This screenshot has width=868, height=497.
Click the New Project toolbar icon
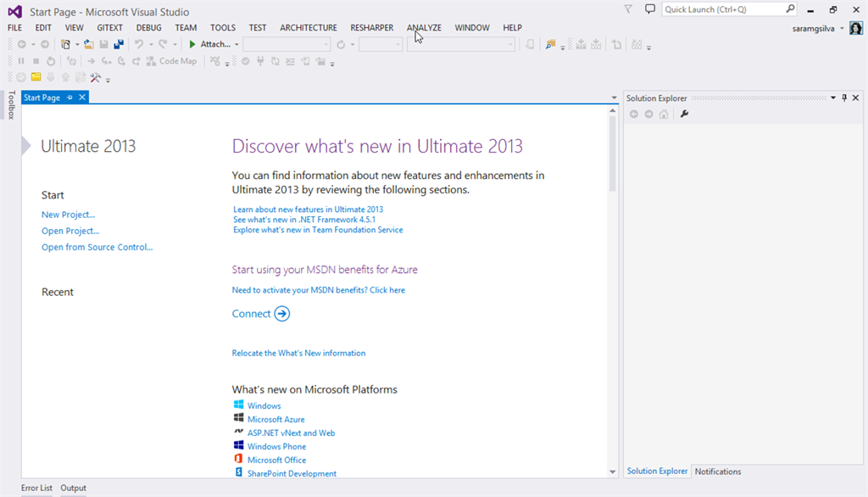click(65, 44)
